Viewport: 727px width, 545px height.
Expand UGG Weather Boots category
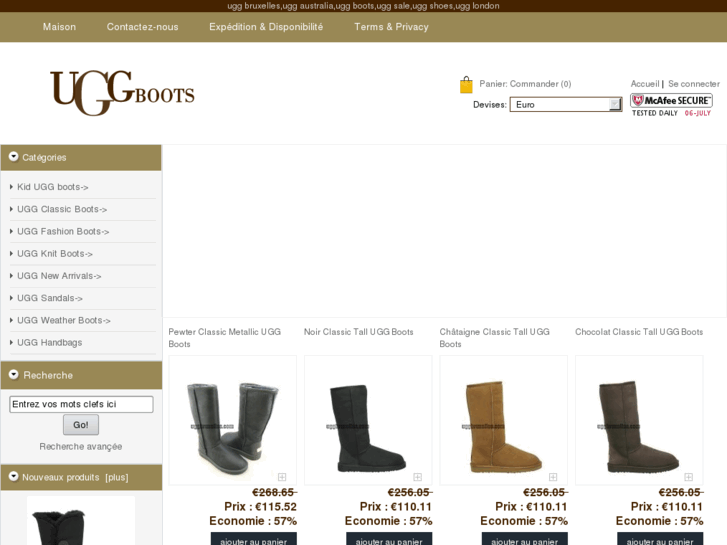64,321
